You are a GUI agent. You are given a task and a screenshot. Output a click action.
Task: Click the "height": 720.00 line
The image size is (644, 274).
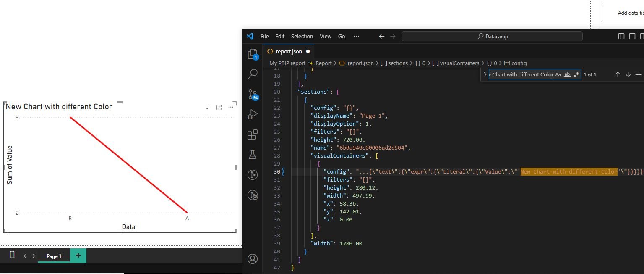(x=338, y=140)
